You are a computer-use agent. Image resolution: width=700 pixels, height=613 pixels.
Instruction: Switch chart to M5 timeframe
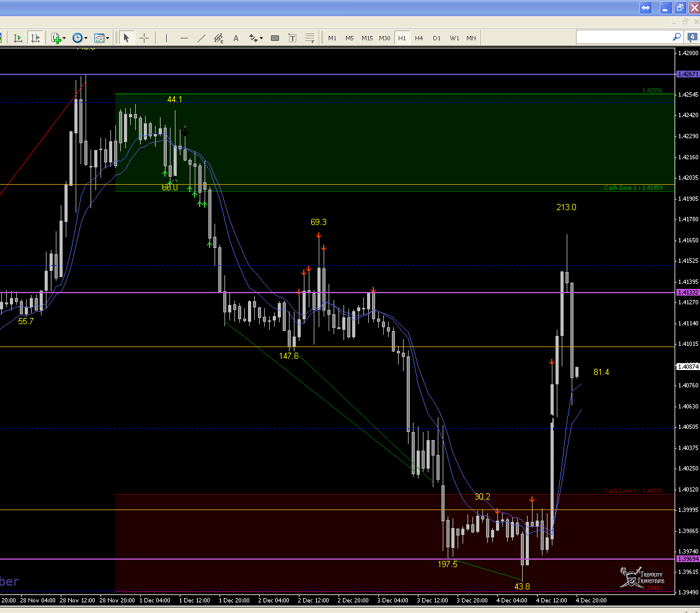coord(350,38)
